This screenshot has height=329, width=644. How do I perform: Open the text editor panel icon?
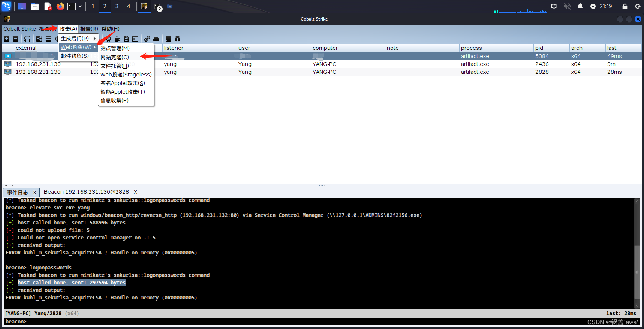(48, 6)
